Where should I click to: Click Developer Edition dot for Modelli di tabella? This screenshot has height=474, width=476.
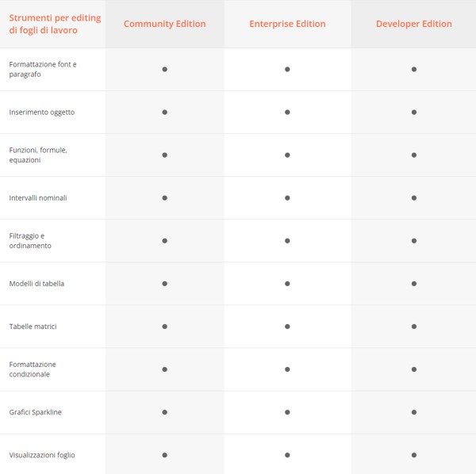point(414,283)
